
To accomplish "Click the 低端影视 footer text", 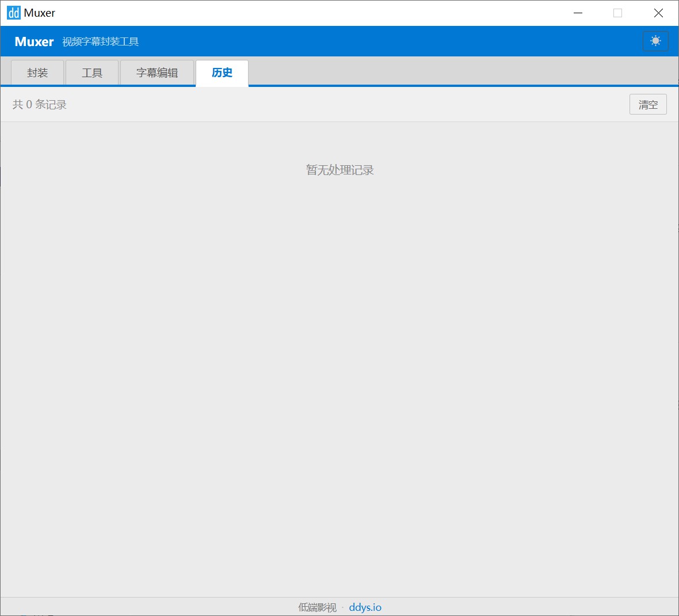I will pyautogui.click(x=317, y=607).
